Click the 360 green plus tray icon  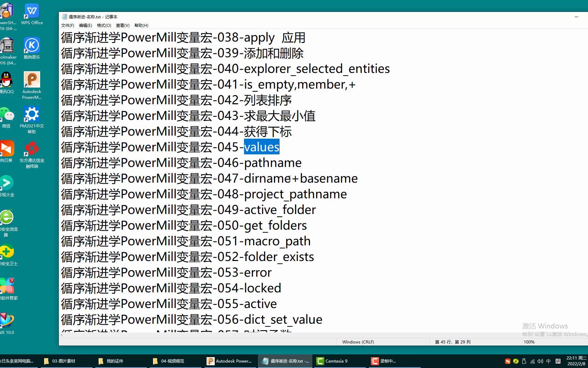[516, 361]
